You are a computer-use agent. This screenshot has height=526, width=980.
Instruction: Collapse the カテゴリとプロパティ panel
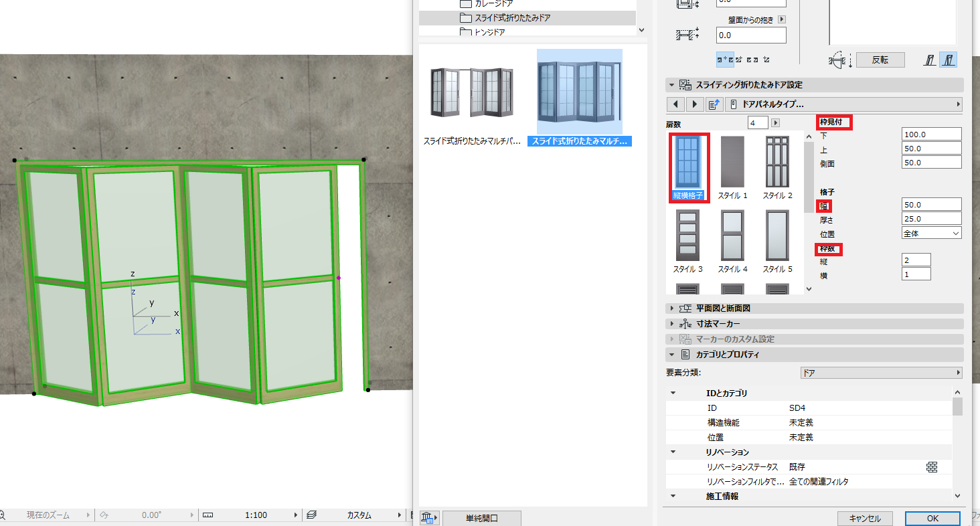[x=671, y=355]
